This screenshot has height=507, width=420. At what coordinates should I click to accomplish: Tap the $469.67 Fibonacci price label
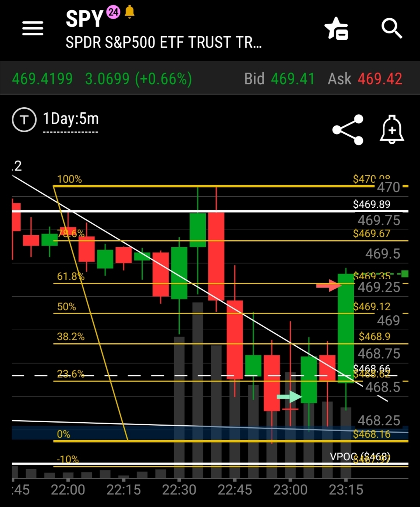(371, 233)
